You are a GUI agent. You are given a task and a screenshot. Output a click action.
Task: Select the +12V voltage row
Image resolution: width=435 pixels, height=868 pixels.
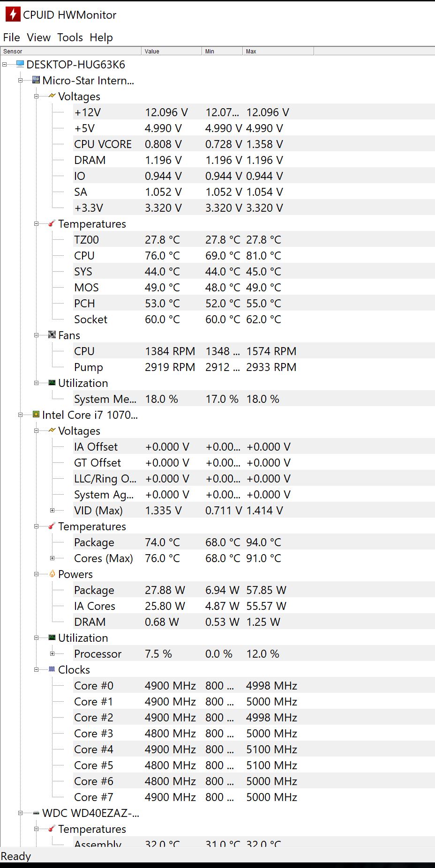[254, 112]
